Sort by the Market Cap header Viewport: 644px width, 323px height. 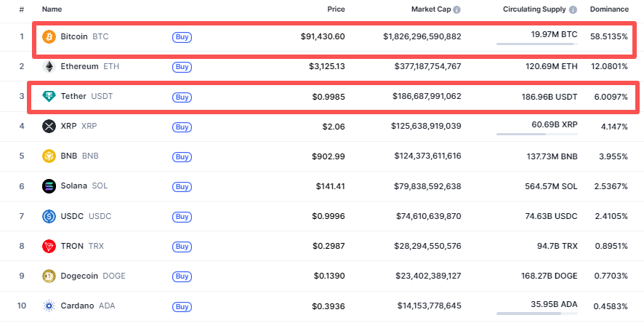[431, 9]
